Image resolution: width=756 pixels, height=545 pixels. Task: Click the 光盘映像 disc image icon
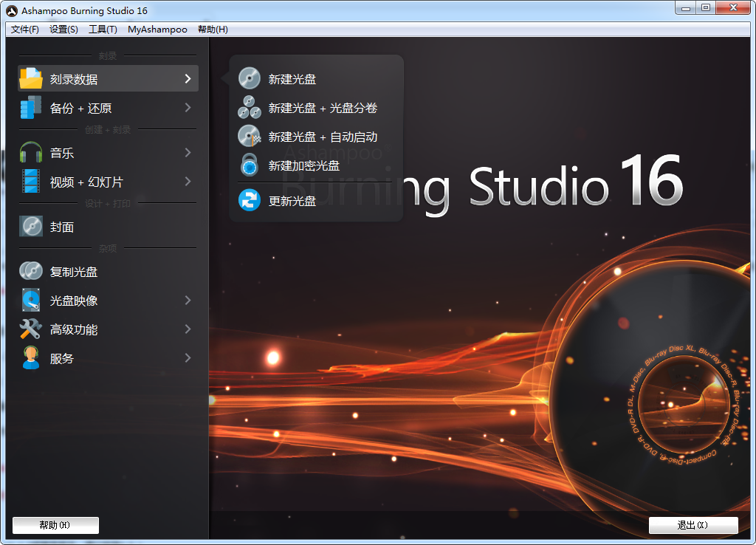(x=31, y=300)
